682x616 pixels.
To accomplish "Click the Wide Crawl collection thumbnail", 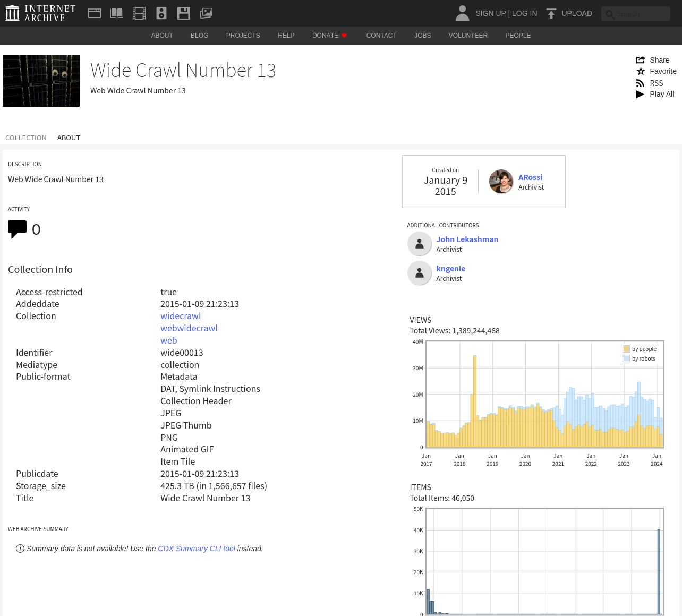I will (x=41, y=81).
